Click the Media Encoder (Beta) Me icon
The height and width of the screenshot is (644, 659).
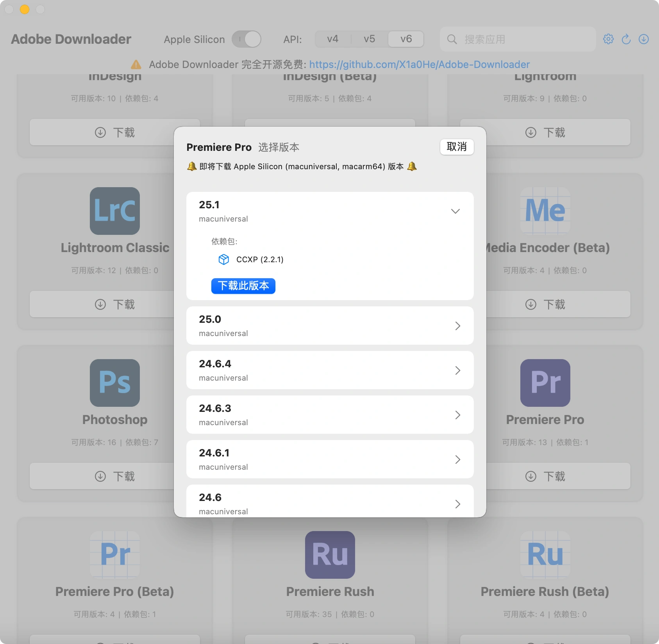pos(545,211)
